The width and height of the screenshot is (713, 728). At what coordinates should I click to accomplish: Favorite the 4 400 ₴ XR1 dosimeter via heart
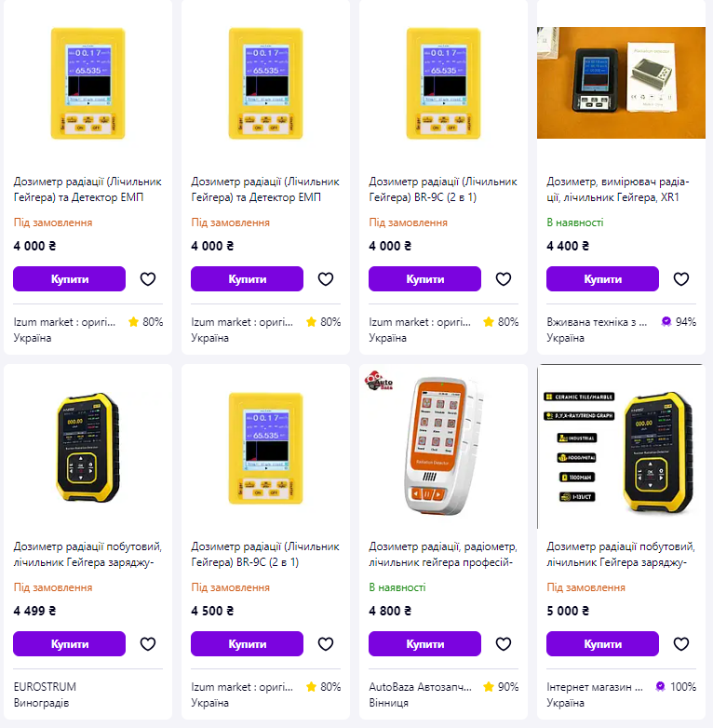pos(680,278)
